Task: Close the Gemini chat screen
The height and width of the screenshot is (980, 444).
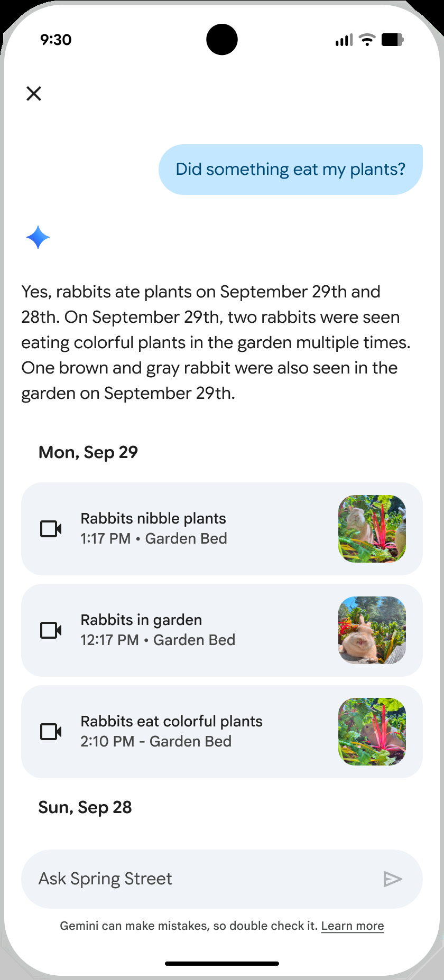Action: click(x=34, y=94)
